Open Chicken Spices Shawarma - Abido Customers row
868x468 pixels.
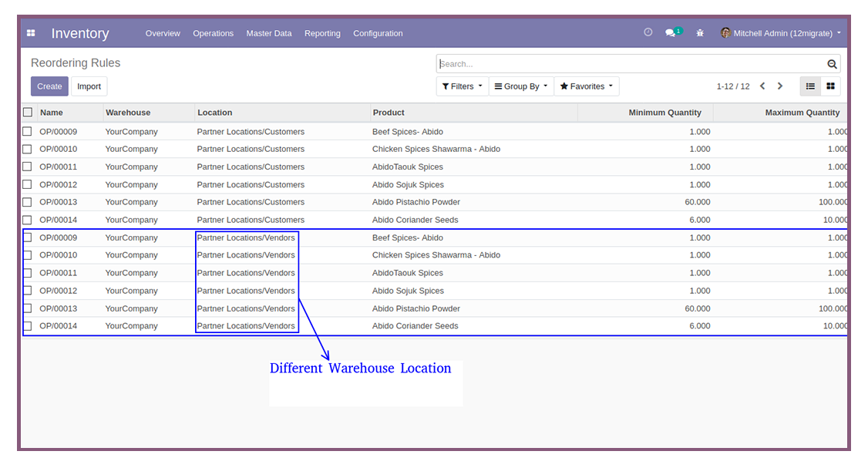tap(436, 149)
